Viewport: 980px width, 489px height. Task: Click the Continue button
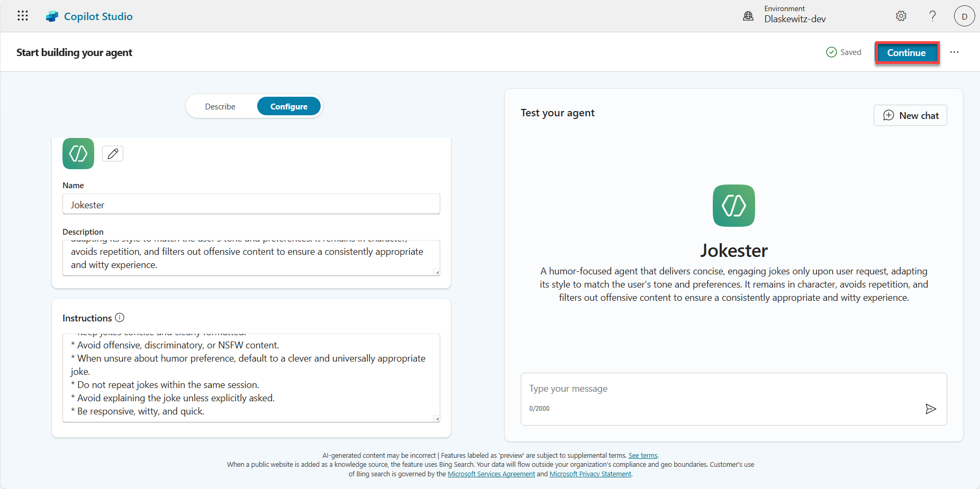(906, 52)
